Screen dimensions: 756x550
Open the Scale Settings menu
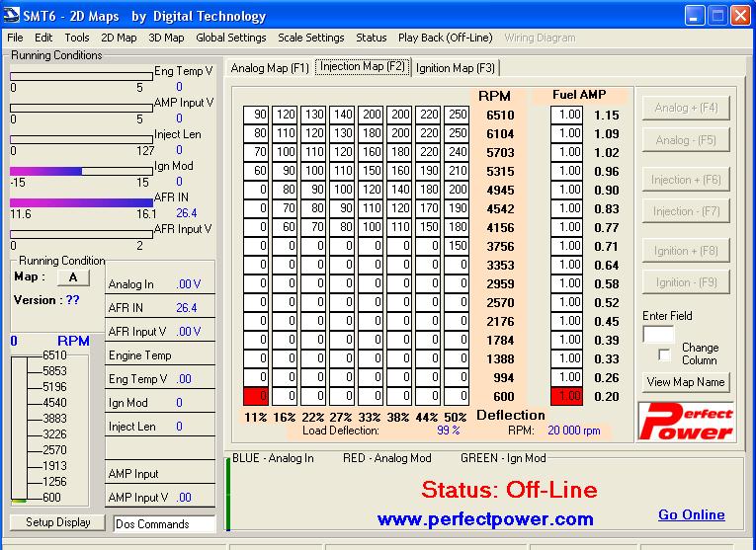click(x=311, y=38)
